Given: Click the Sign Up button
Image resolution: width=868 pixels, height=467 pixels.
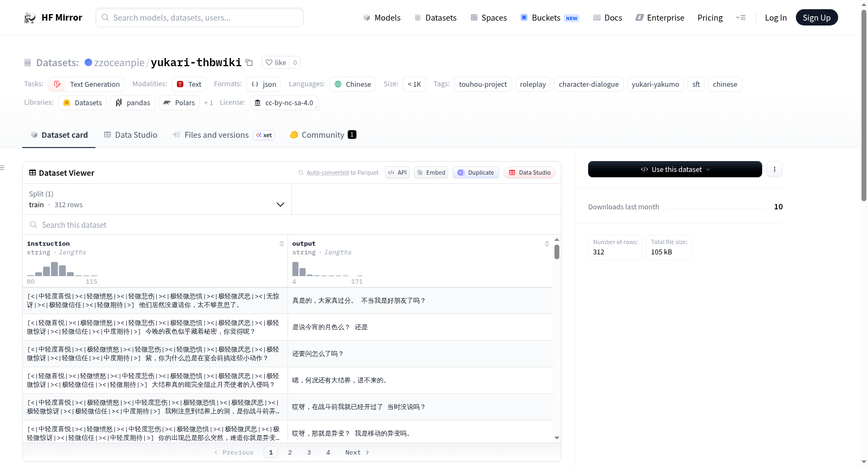Looking at the screenshot, I should pyautogui.click(x=816, y=17).
